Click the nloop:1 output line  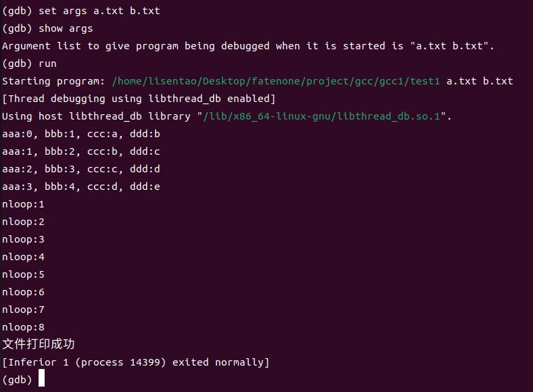pos(23,205)
